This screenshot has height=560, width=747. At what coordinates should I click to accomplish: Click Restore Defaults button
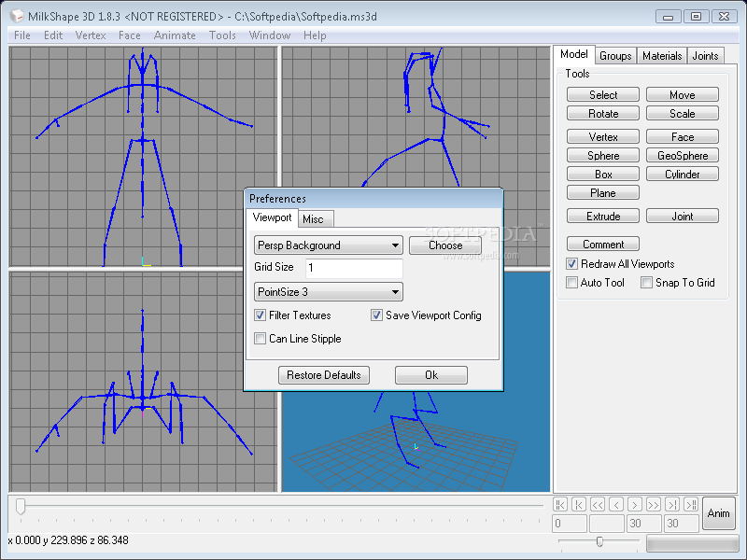[324, 375]
